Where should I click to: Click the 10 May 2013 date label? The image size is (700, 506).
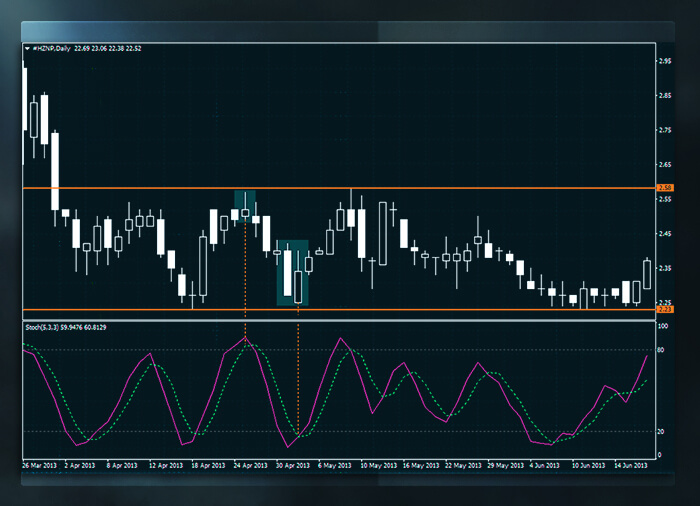tap(378, 465)
